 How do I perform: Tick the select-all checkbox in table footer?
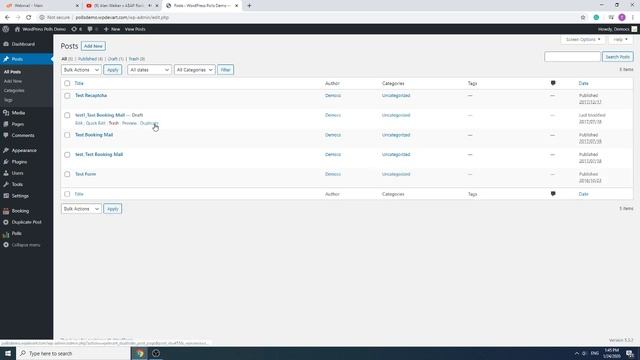tap(67, 194)
